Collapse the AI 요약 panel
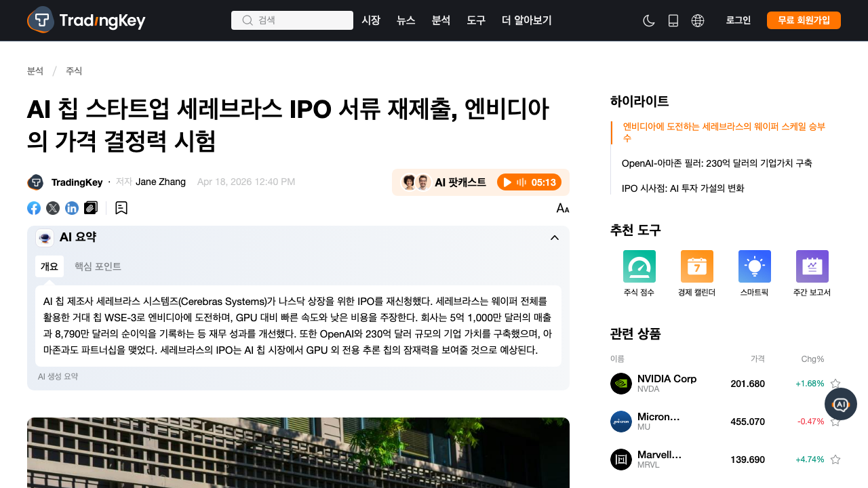Screen dimensions: 868x488 555,237
